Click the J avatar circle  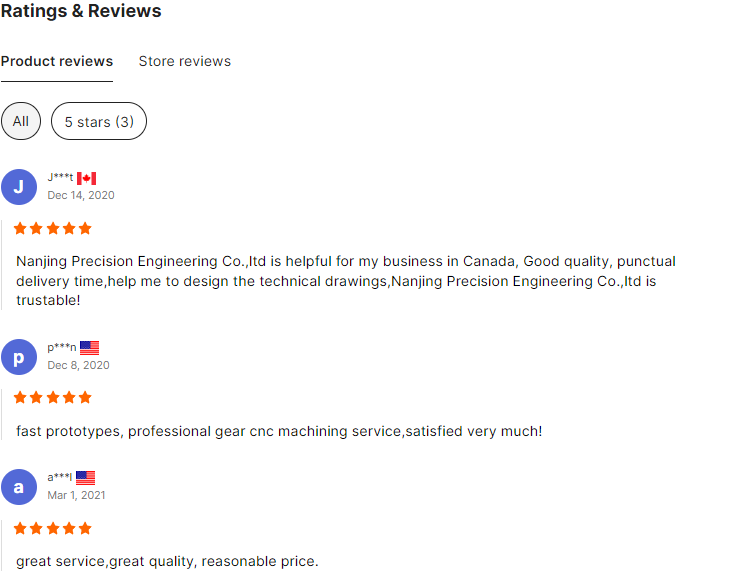19,187
